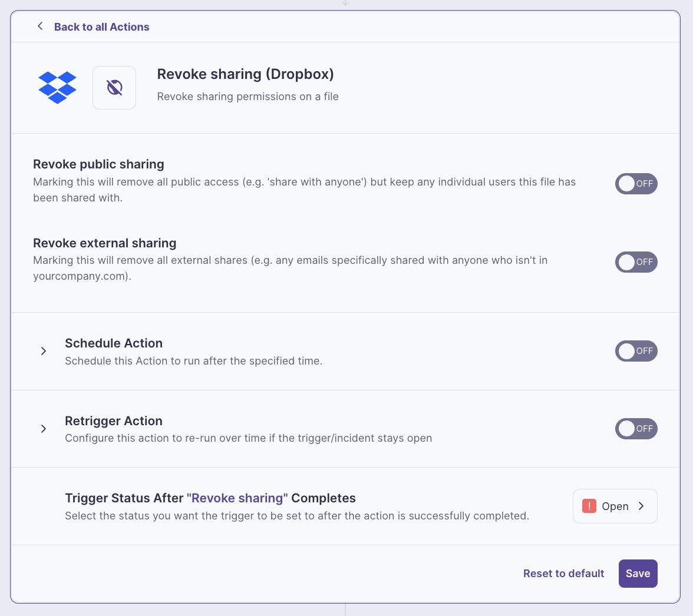The height and width of the screenshot is (616, 693).
Task: Click the revoke sharing action icon
Action: click(114, 87)
